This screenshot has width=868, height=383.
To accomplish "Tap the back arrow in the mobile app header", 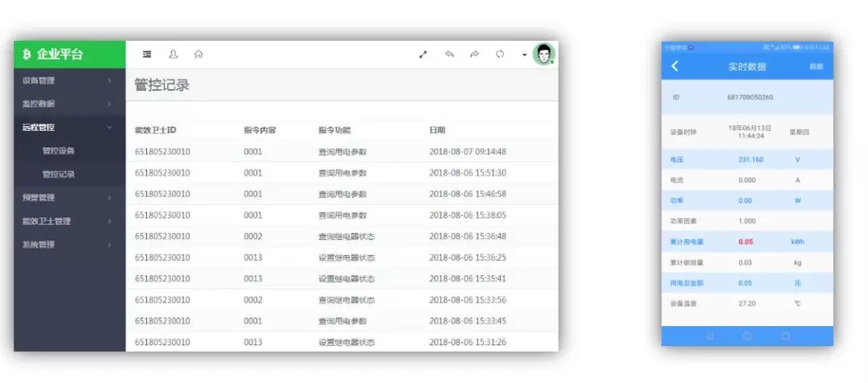I will point(675,67).
